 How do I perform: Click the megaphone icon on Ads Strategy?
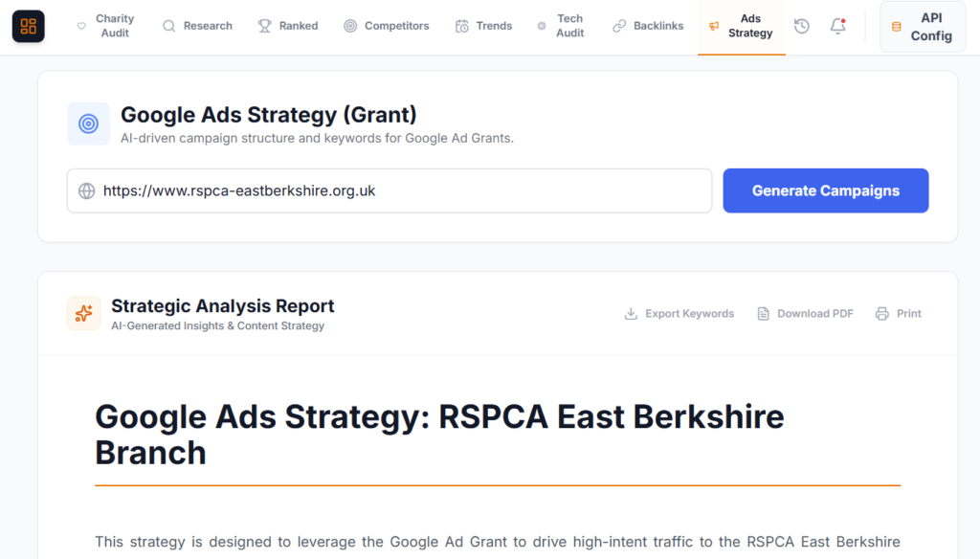712,26
